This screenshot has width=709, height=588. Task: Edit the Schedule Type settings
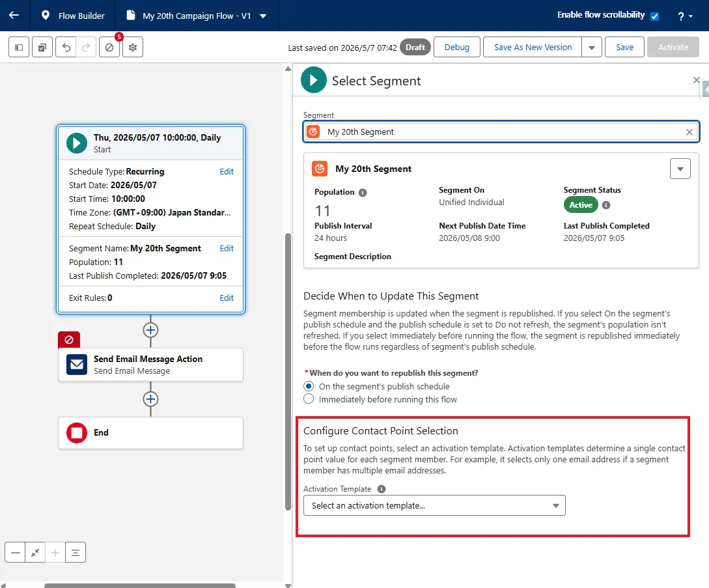coord(227,171)
